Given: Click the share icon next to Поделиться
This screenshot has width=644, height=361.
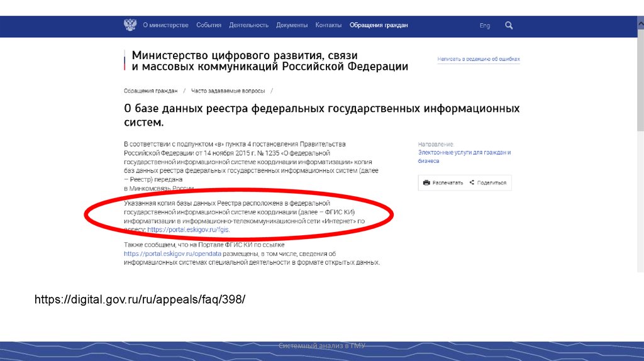Looking at the screenshot, I should pos(472,182).
